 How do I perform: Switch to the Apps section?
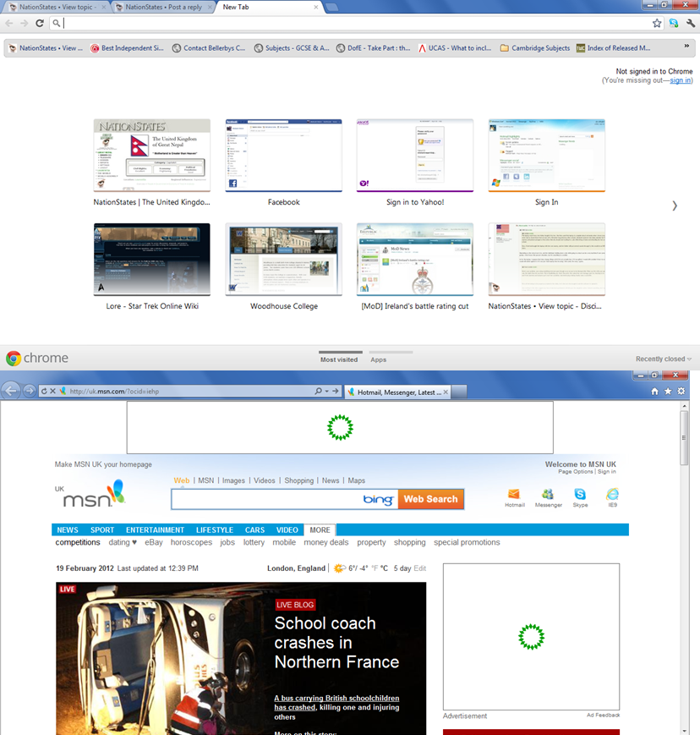click(x=378, y=359)
